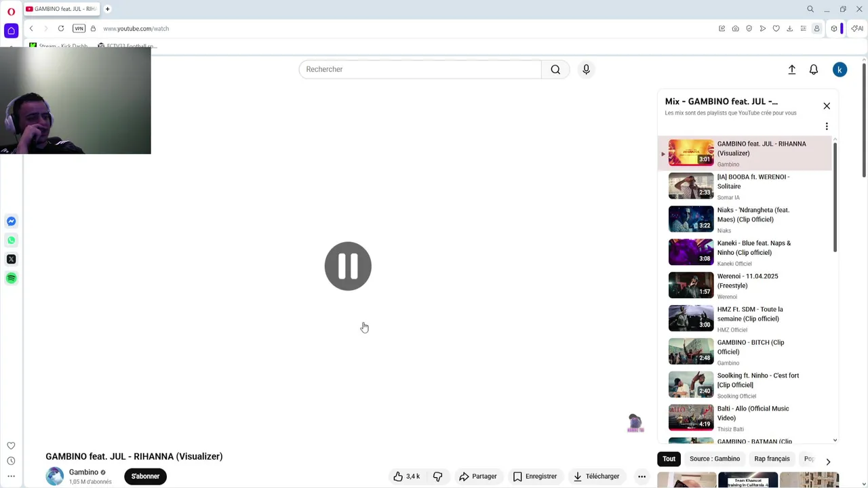The width and height of the screenshot is (868, 488).
Task: Open the Gambino channel name link
Action: 83,472
